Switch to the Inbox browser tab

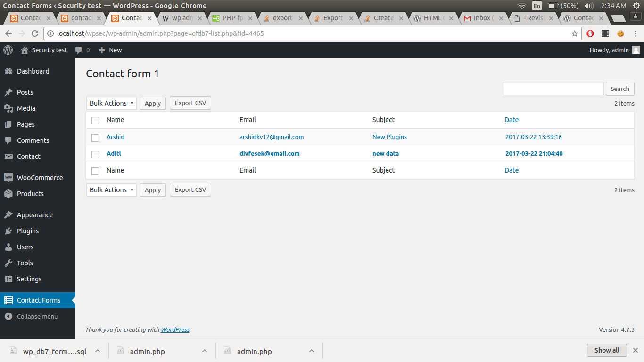point(482,18)
